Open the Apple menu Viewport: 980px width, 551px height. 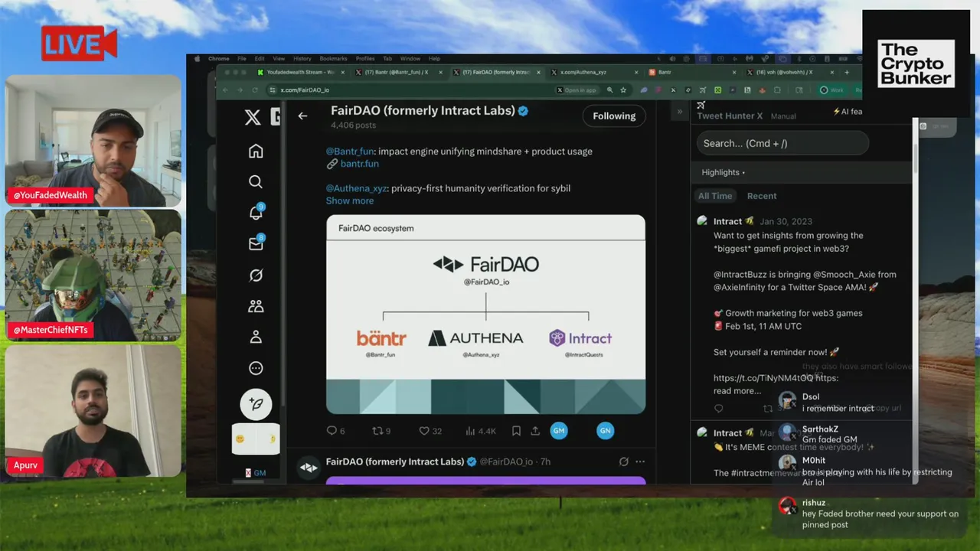click(197, 58)
